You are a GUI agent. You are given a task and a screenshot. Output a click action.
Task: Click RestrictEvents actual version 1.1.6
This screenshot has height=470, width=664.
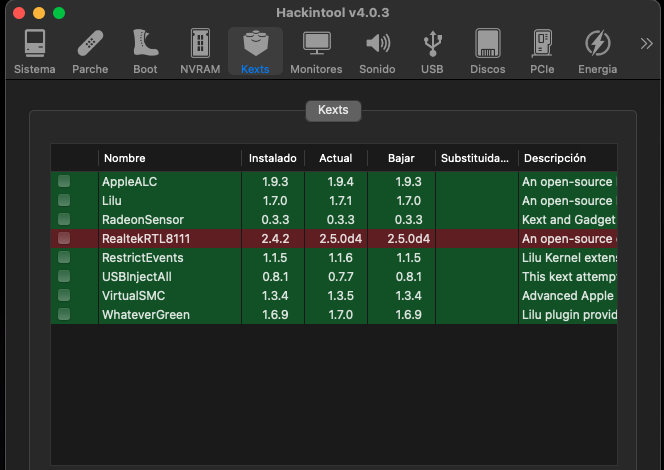coord(340,258)
